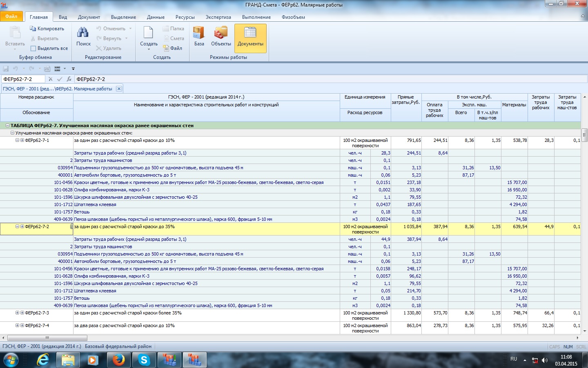Switch to the Экспертиза ribbon tab
The width and height of the screenshot is (588, 368).
click(x=218, y=17)
